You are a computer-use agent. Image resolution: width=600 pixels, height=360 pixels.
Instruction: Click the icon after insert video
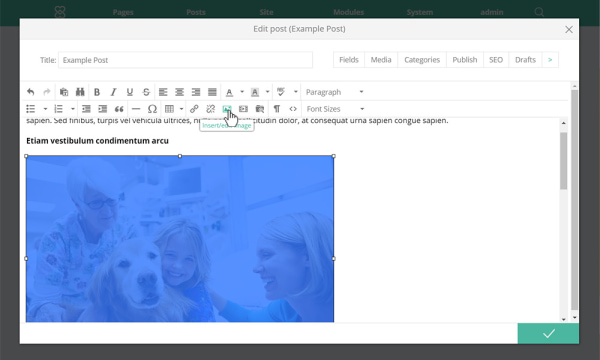pyautogui.click(x=260, y=109)
